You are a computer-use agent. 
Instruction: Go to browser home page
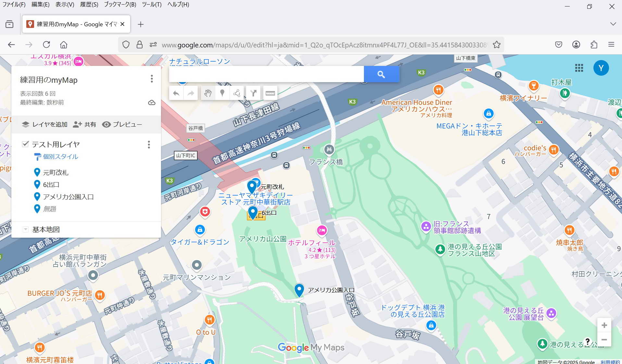[x=64, y=45]
